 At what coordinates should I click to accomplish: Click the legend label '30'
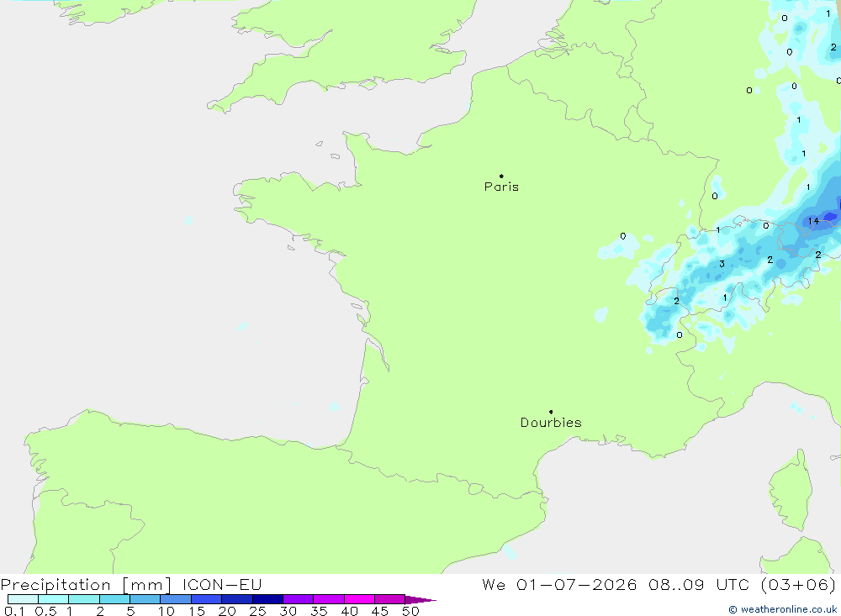pyautogui.click(x=288, y=611)
